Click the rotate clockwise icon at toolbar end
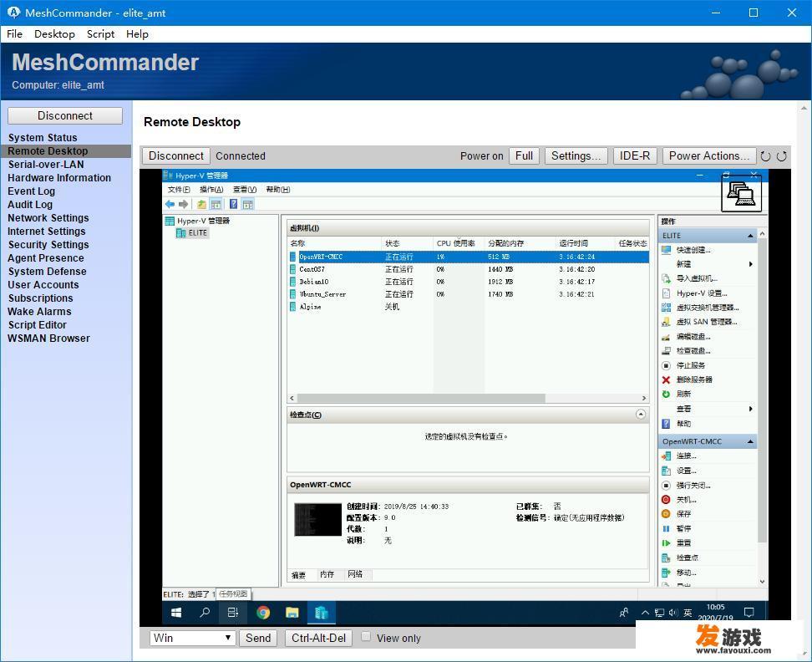The height and width of the screenshot is (662, 812). click(x=782, y=156)
